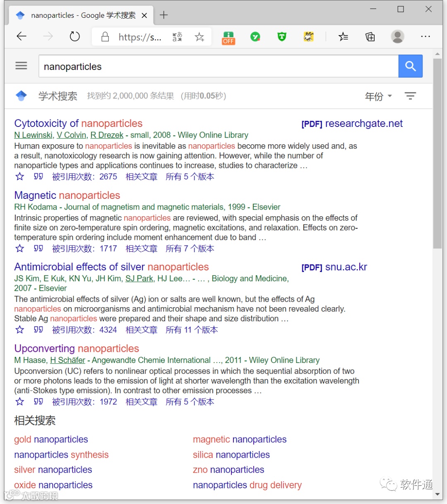This screenshot has height=504, width=447.
Task: Click the scrollbar down arrow
Action: point(437,494)
